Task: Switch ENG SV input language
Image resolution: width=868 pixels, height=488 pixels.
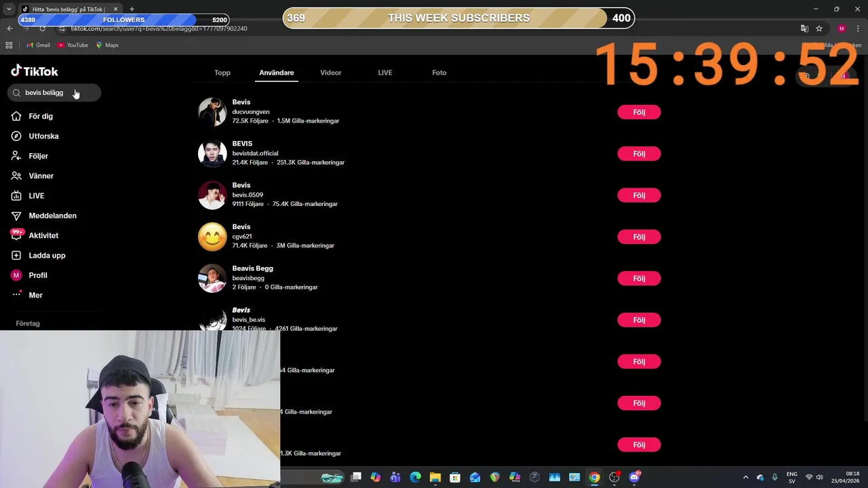Action: [792, 477]
